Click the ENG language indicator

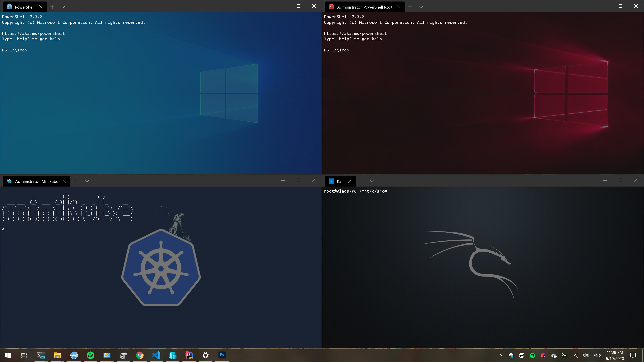pyautogui.click(x=597, y=355)
